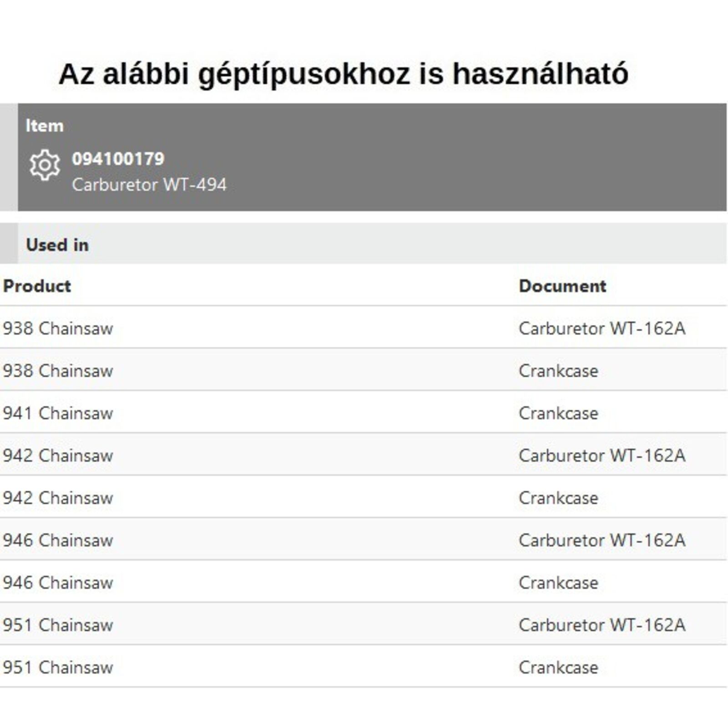
Task: Click the Used in section header
Action: pyautogui.click(x=57, y=245)
